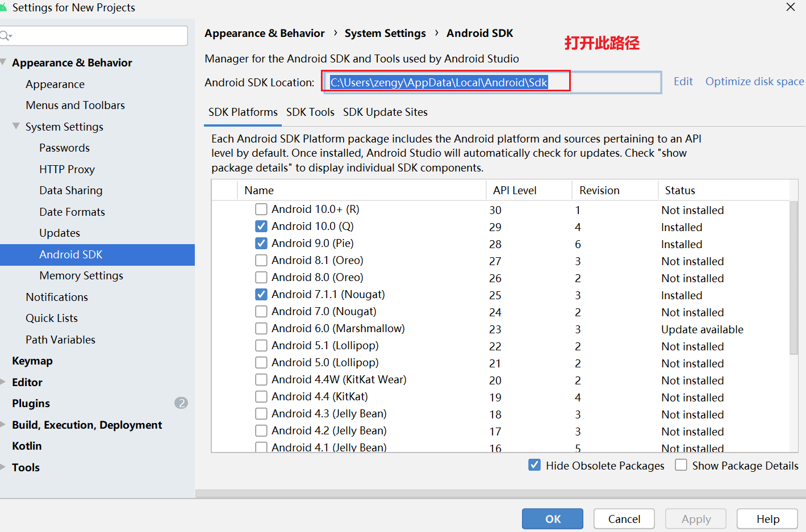Check the Android 4.4 (KitKat) checkbox
Viewport: 806px width, 532px height.
(x=261, y=397)
